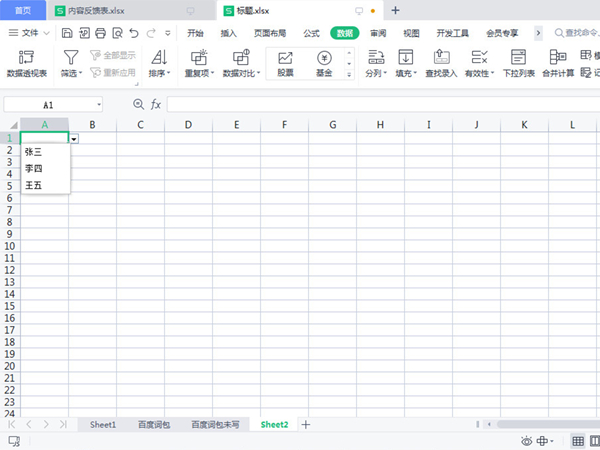Open the 排序 sort dropdown

click(x=159, y=73)
